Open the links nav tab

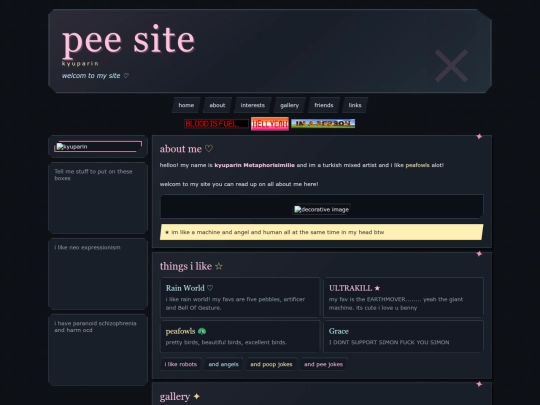355,105
